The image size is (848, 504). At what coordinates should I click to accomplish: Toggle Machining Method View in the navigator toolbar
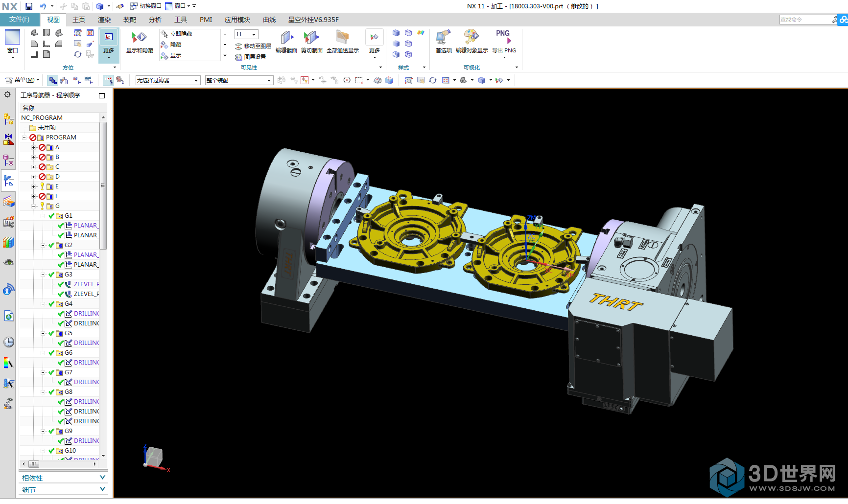[89, 80]
